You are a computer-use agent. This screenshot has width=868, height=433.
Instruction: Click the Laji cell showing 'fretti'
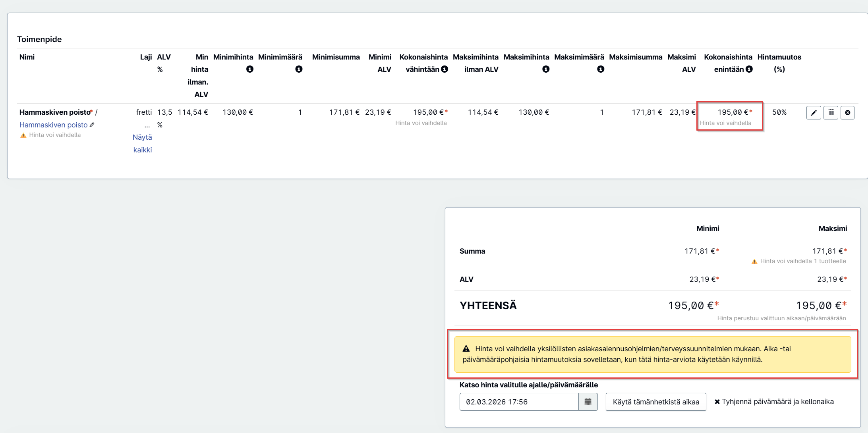[144, 112]
